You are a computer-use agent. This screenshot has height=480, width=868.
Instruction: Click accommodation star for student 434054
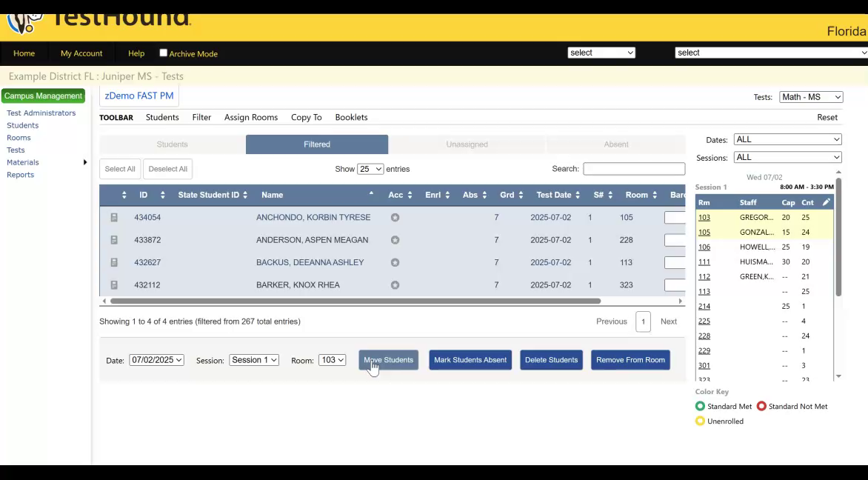[395, 218]
